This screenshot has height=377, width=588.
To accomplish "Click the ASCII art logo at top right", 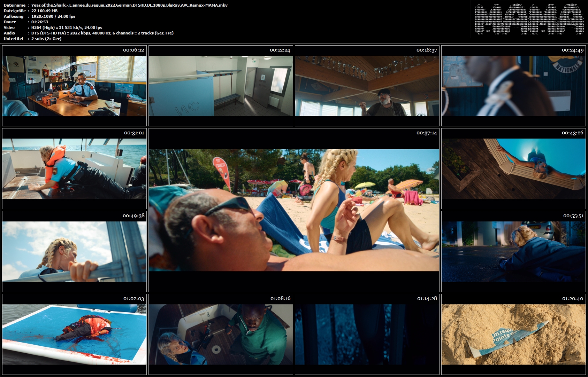I will tap(529, 19).
